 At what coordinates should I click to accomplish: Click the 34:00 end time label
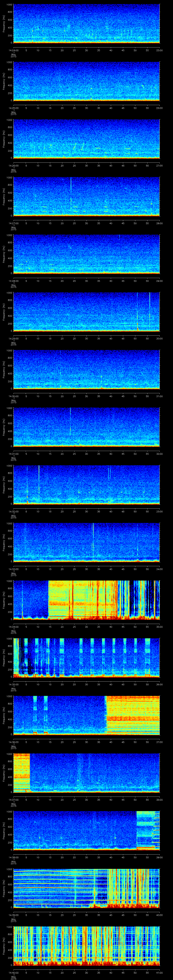159,569
